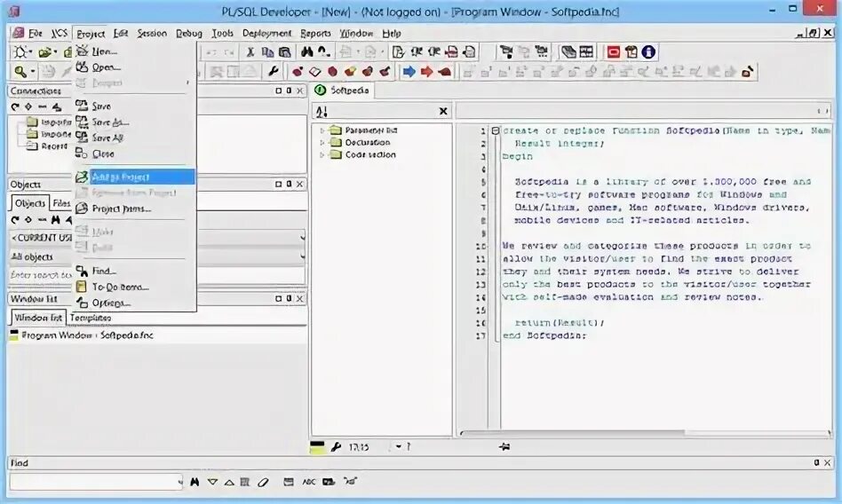Open the All objects filter dropdown
The height and width of the screenshot is (504, 842).
pyautogui.click(x=302, y=256)
